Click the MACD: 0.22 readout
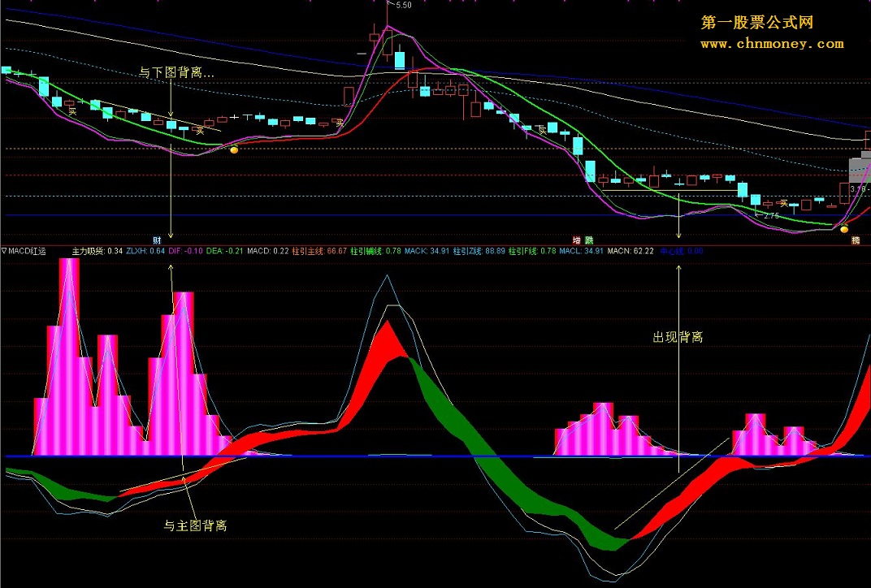 [268, 251]
